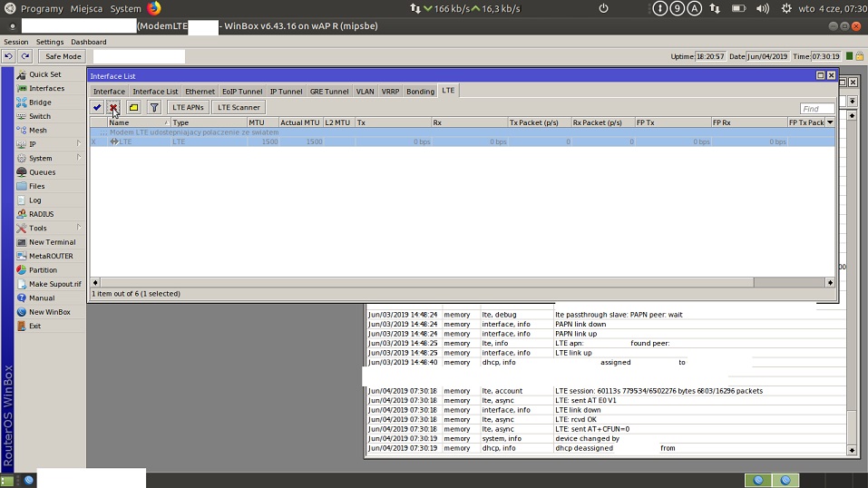Switch to VRRP tab
868x488 pixels.
click(390, 92)
